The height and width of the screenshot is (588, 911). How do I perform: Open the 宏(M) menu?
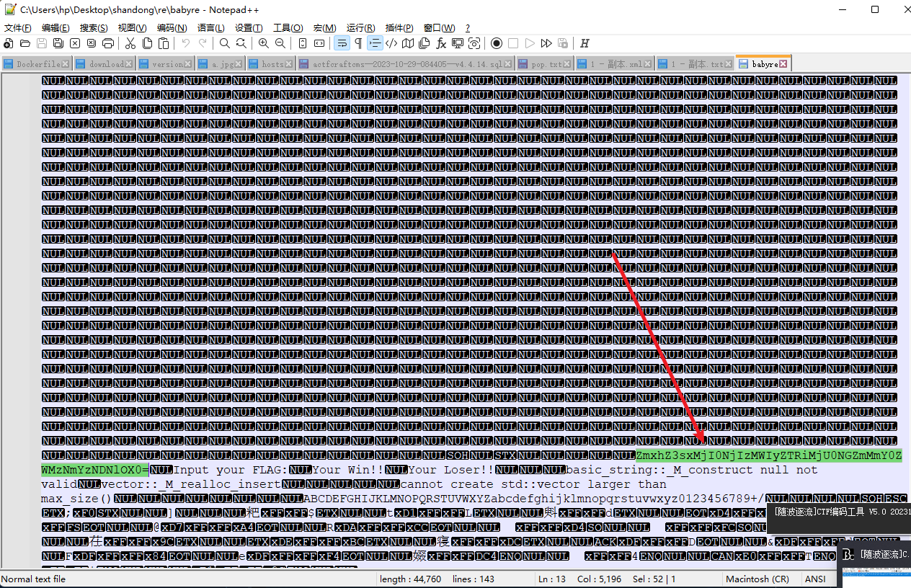pyautogui.click(x=324, y=27)
